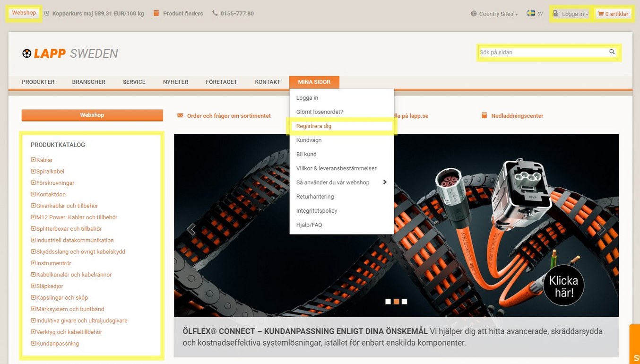Click the arrow icon beside Kablar
640x364 pixels.
point(33,160)
